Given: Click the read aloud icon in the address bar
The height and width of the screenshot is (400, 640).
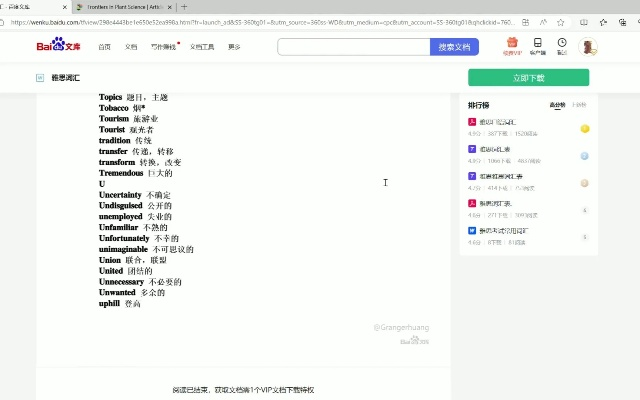Looking at the screenshot, I should click(543, 22).
